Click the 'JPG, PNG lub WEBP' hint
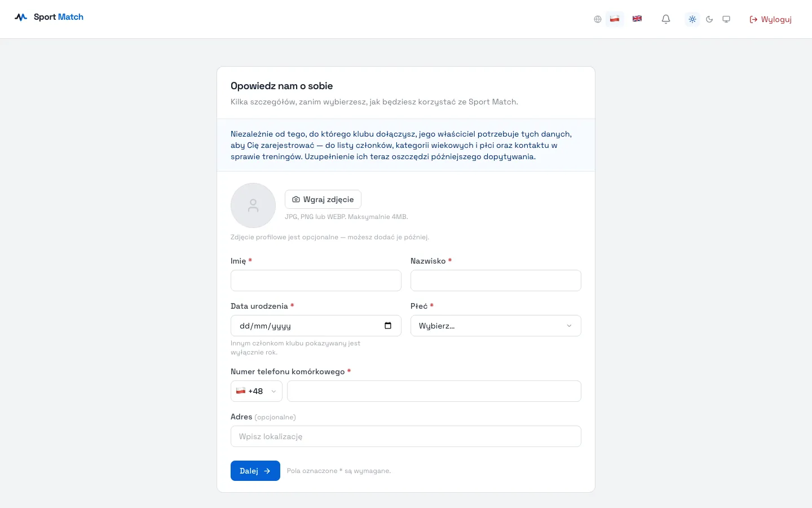 point(346,217)
